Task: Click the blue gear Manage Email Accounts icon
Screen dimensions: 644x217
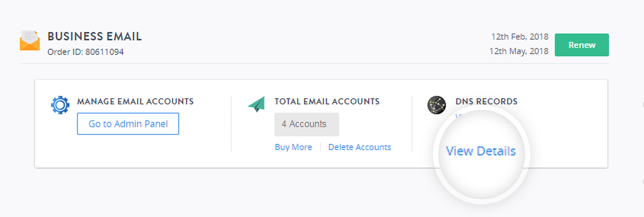Action: click(x=60, y=105)
